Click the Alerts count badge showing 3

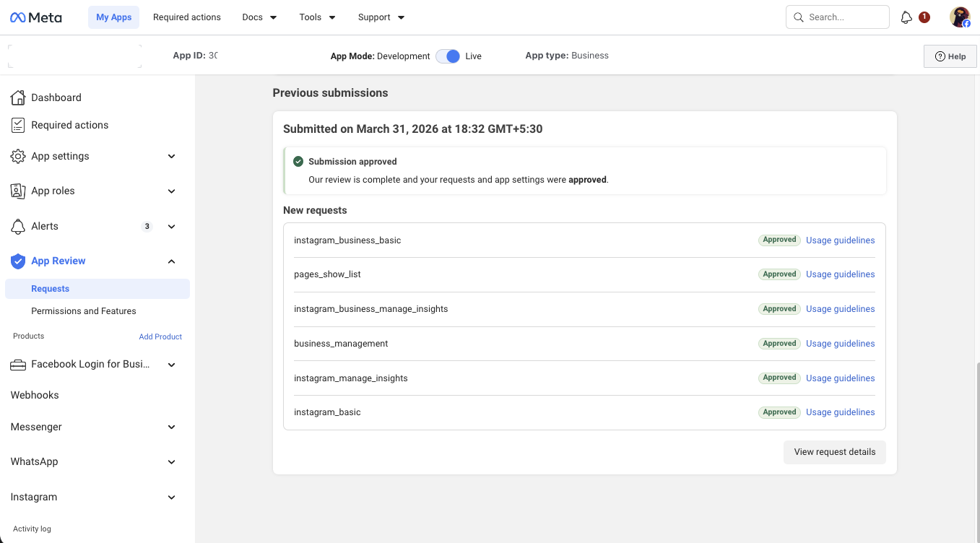[x=147, y=226]
